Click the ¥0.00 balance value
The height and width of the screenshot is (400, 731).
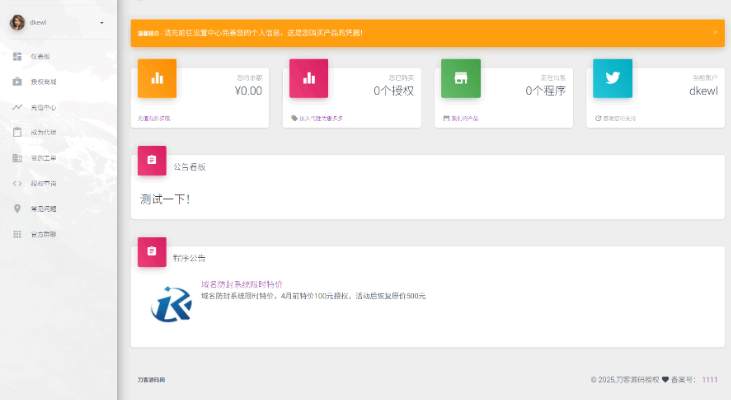coord(248,91)
